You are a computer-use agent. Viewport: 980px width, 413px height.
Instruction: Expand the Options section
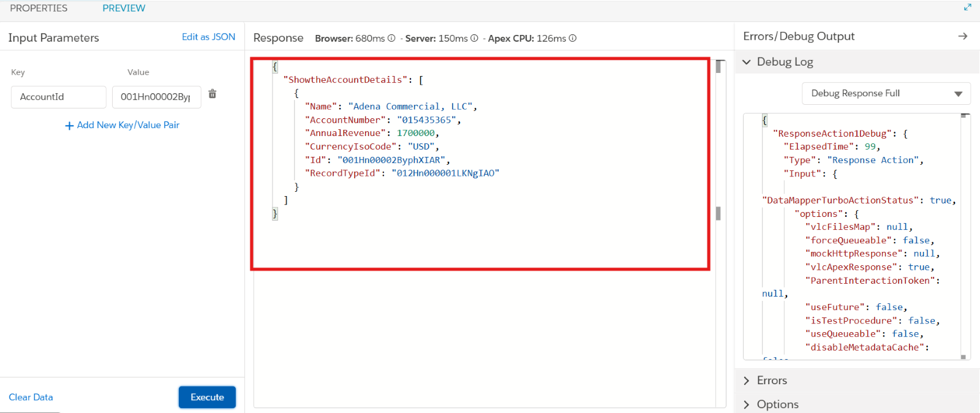tap(747, 404)
